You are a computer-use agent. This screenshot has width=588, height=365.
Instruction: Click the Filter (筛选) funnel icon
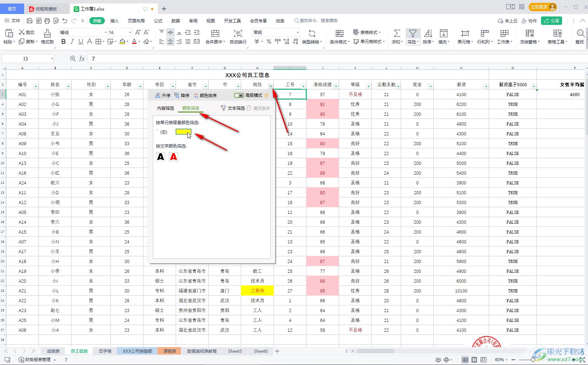(413, 33)
